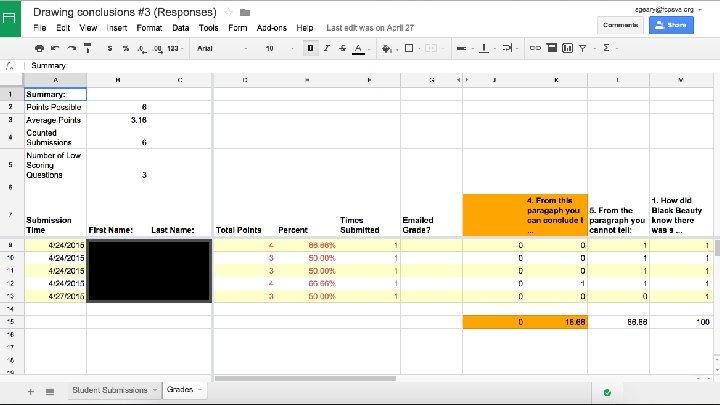Image resolution: width=720 pixels, height=405 pixels.
Task: Format as percent with % icon
Action: coord(126,48)
